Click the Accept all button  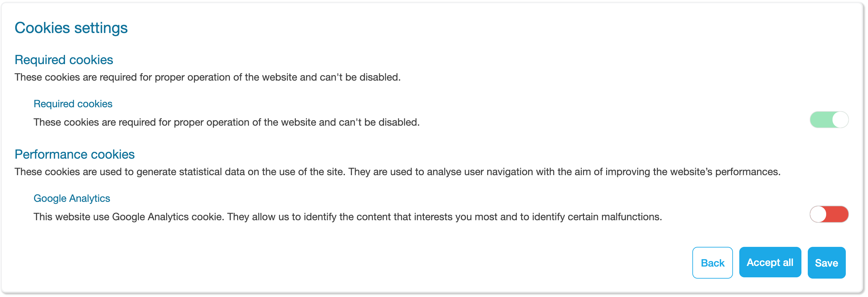click(x=770, y=262)
